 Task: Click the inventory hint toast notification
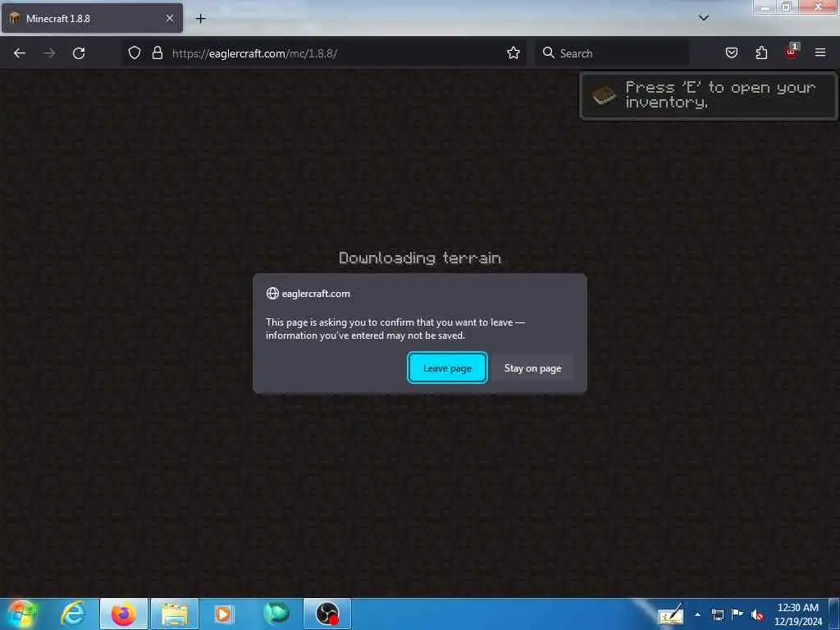(708, 95)
